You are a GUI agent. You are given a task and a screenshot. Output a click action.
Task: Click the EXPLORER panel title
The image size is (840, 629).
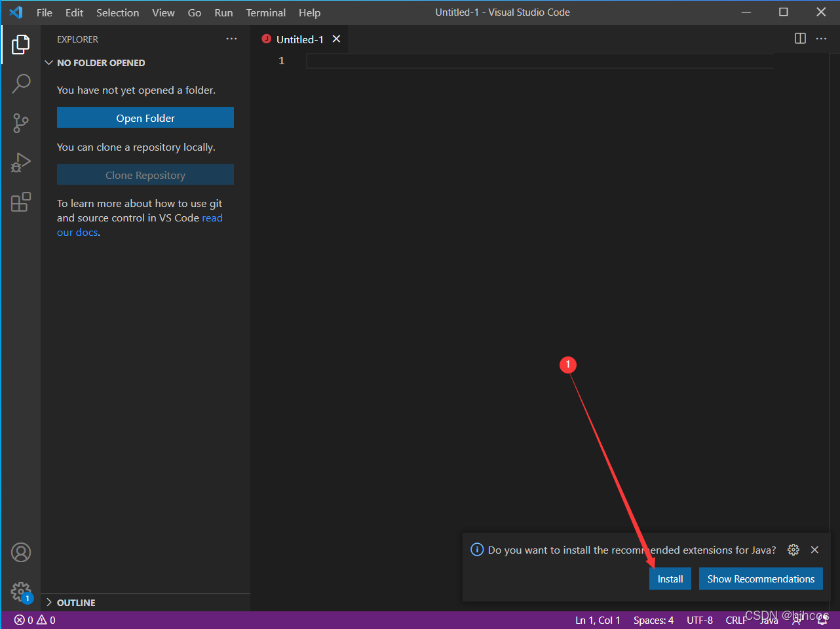click(x=77, y=39)
